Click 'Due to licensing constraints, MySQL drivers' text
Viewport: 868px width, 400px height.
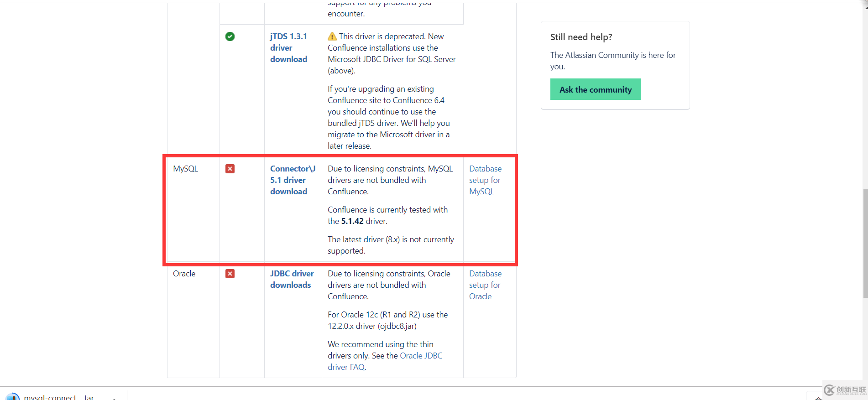(x=390, y=180)
